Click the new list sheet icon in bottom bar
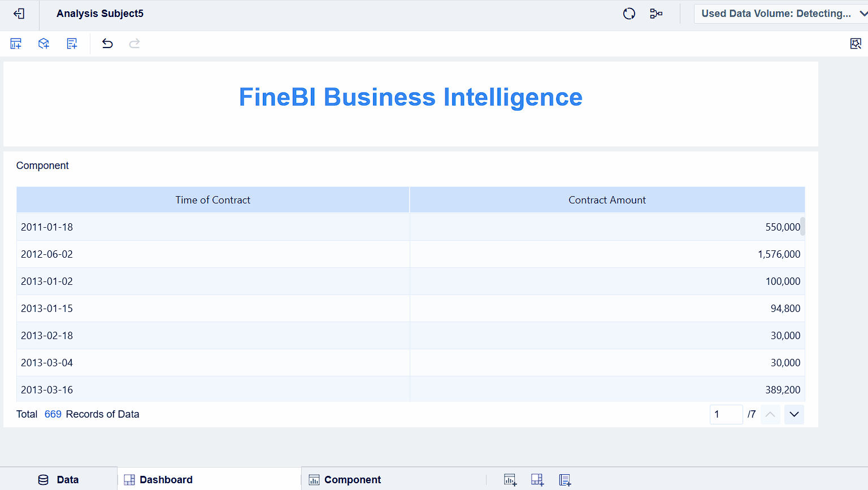Viewport: 868px width, 490px height. click(565, 480)
